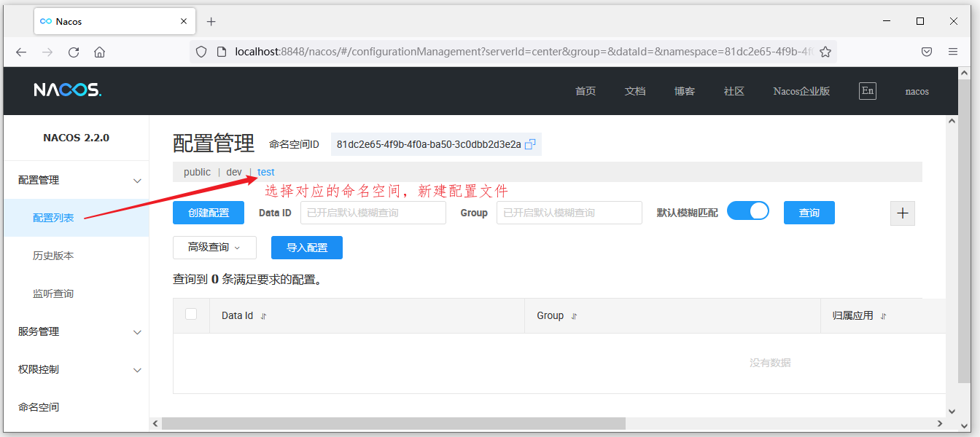Sort by 归属应用 column icon
The image size is (980, 437).
click(x=884, y=316)
